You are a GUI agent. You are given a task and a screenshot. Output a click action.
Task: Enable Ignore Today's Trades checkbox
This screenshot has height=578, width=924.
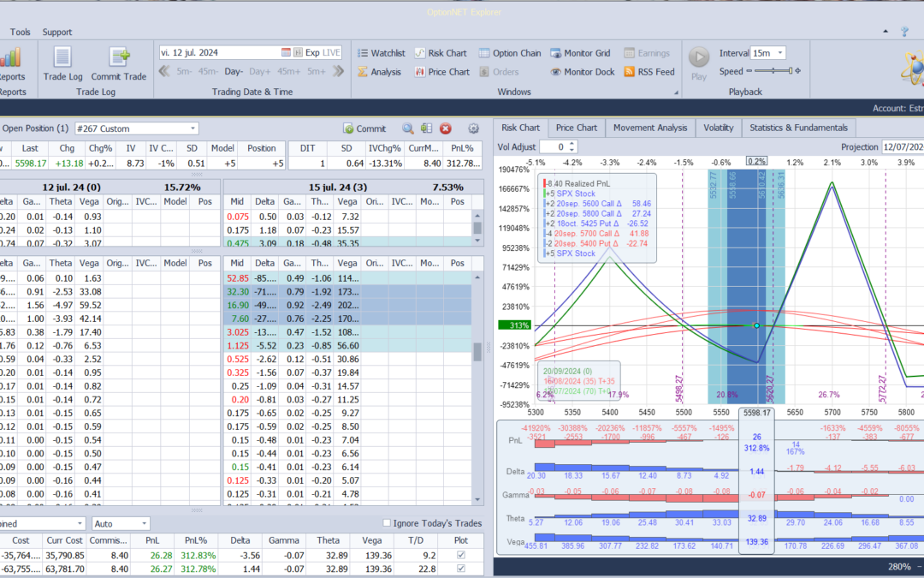click(387, 523)
